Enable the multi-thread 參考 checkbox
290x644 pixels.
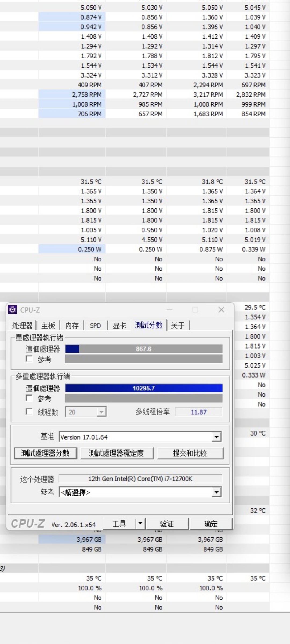click(x=29, y=398)
